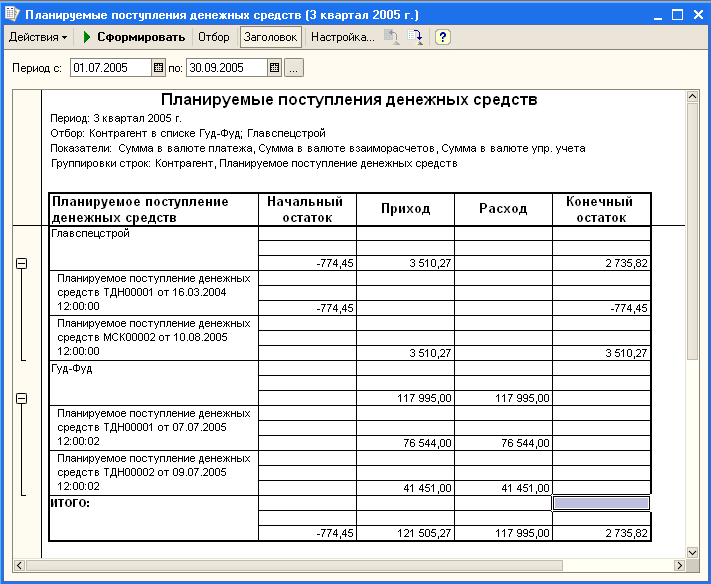
Task: Click the save settings icon
Action: (x=415, y=37)
